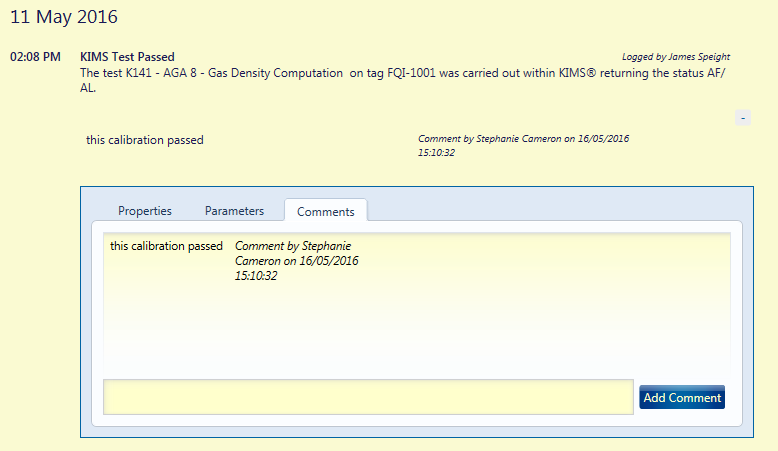Click the KIMS Test Passed title
Viewport: 778px width, 451px height.
pyautogui.click(x=128, y=57)
